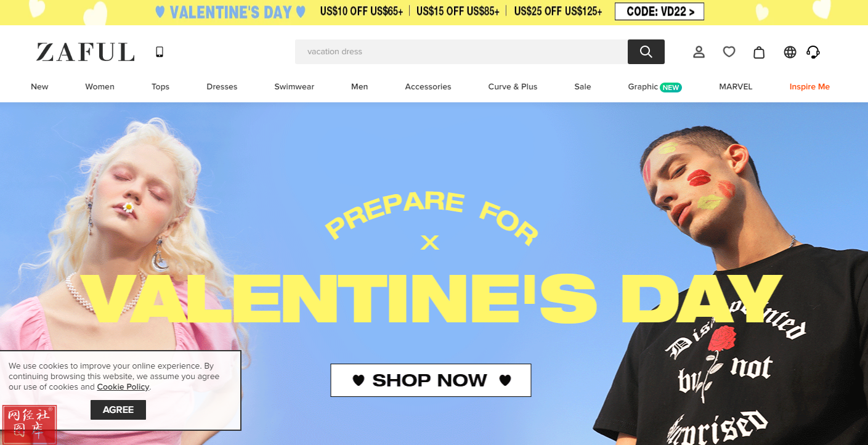868x445 pixels.
Task: Open the Dresses menu
Action: (222, 87)
